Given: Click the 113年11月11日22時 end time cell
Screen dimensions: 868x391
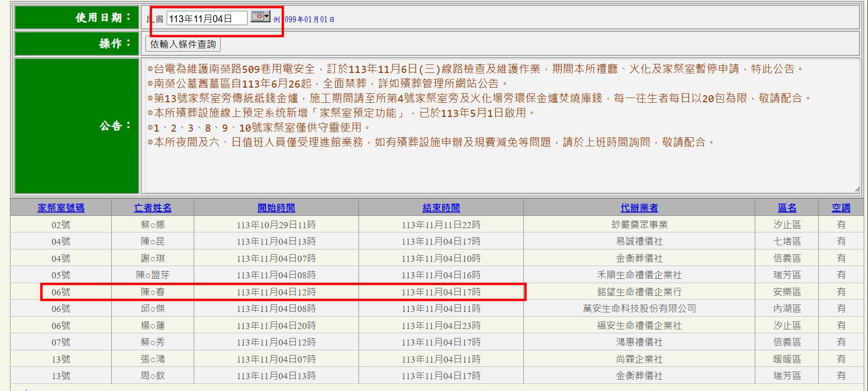Looking at the screenshot, I should [x=441, y=225].
